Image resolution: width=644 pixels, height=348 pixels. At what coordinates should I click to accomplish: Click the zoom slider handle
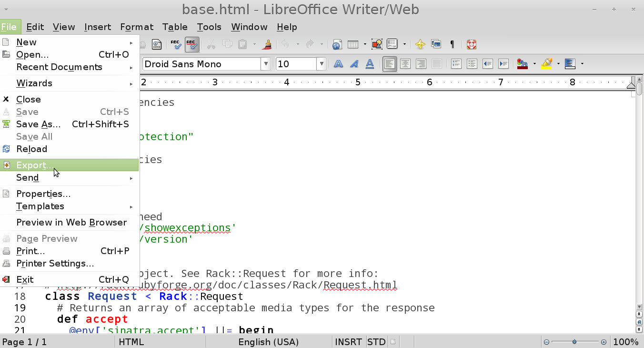pyautogui.click(x=575, y=342)
